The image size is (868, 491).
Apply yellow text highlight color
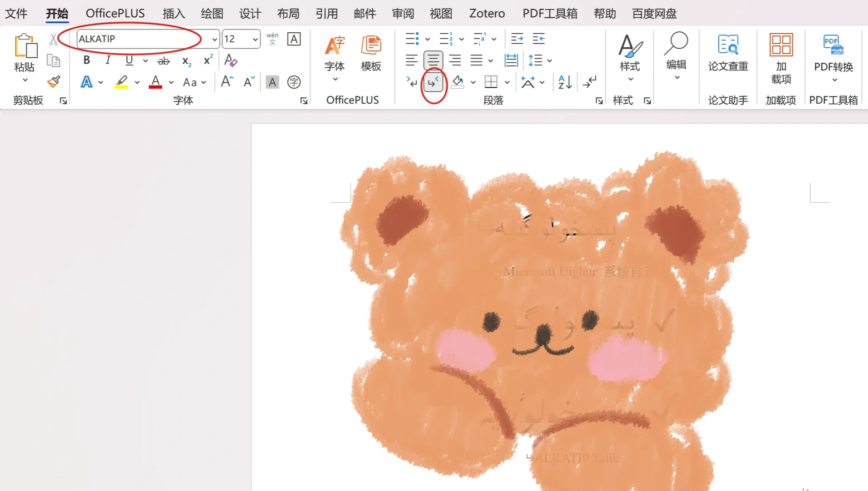[x=121, y=82]
